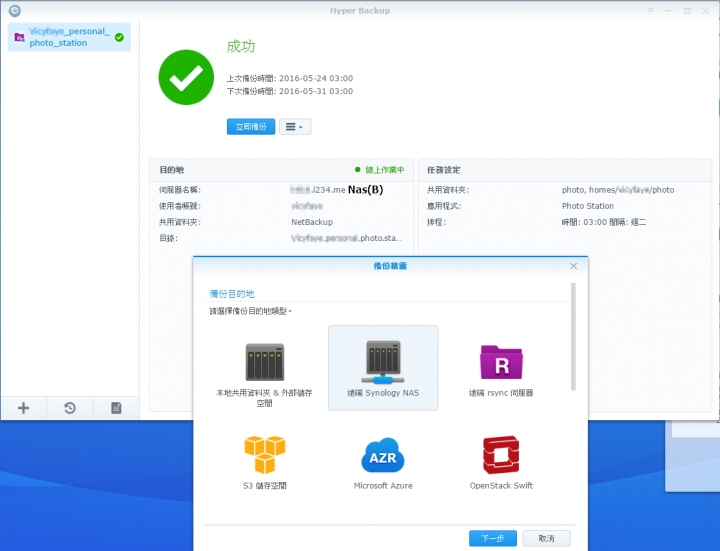This screenshot has width=720, height=551.
Task: Click the schedule value showing 03:00
Action: pos(604,222)
